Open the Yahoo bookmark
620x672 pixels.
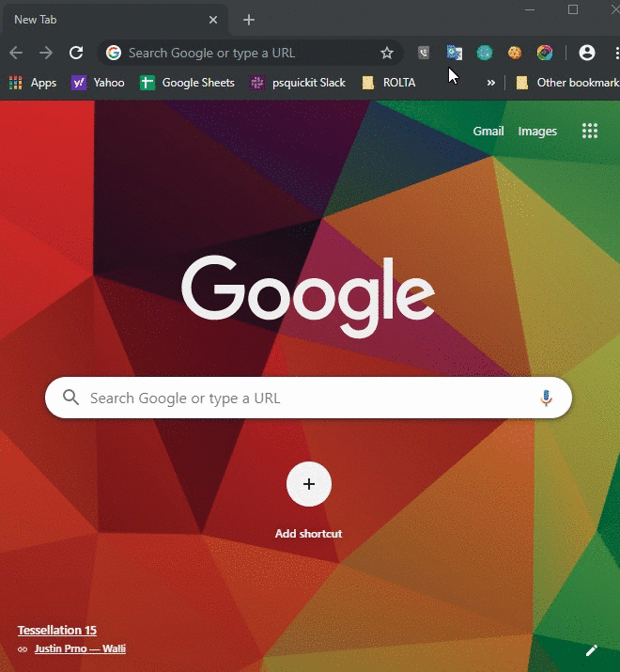[x=98, y=83]
